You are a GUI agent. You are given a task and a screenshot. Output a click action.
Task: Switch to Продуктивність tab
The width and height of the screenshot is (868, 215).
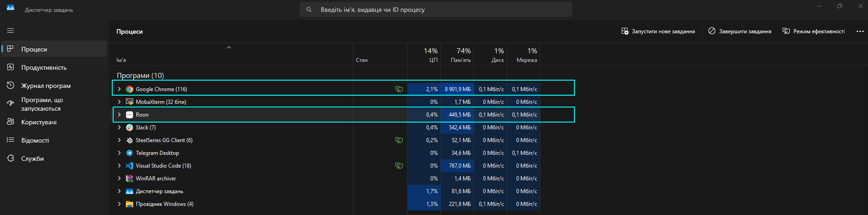pyautogui.click(x=54, y=67)
